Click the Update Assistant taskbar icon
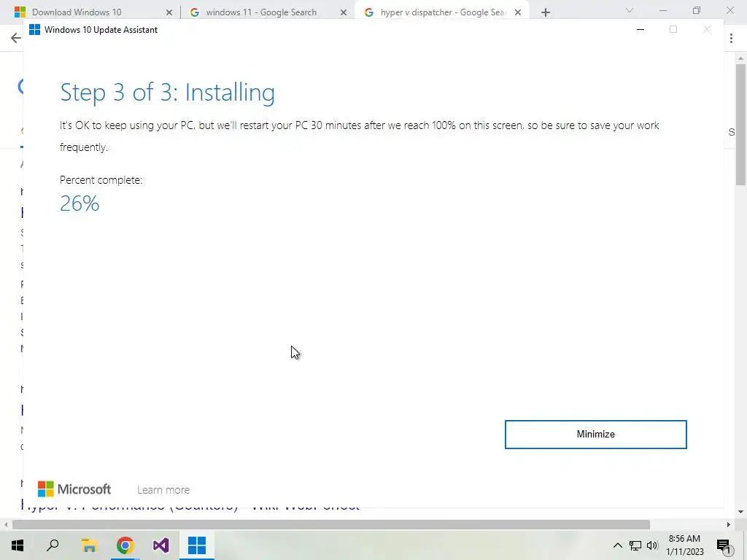Image resolution: width=747 pixels, height=560 pixels. (197, 545)
